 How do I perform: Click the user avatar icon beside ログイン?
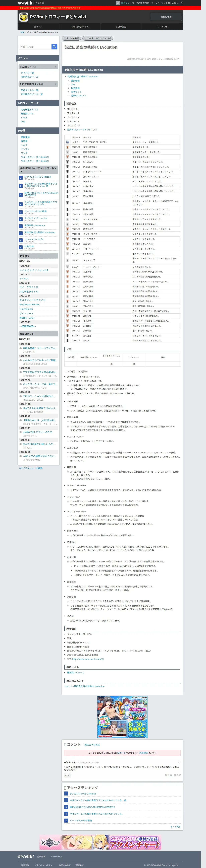pos(118,3)
